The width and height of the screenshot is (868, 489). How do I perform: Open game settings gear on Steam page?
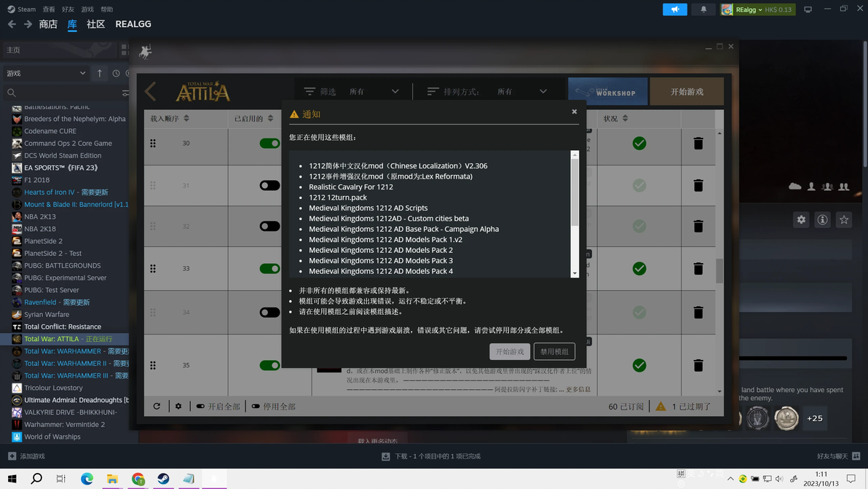pyautogui.click(x=801, y=220)
